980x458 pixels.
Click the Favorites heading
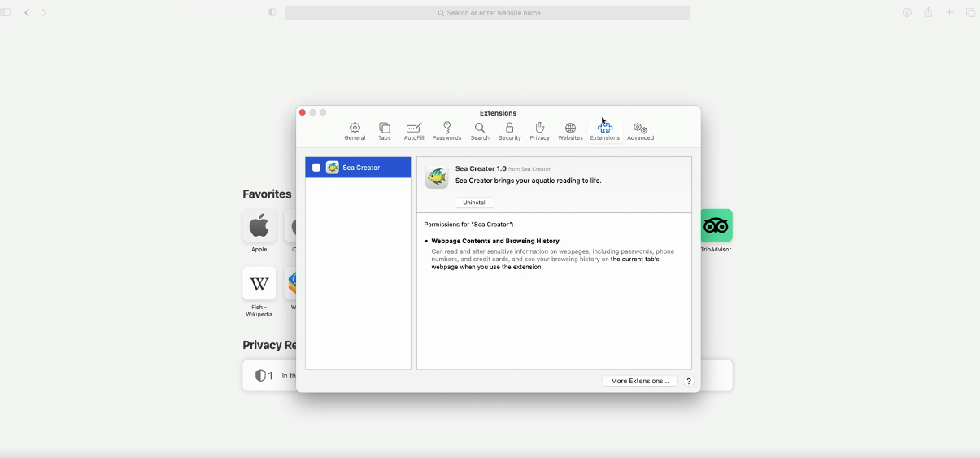[x=267, y=194]
